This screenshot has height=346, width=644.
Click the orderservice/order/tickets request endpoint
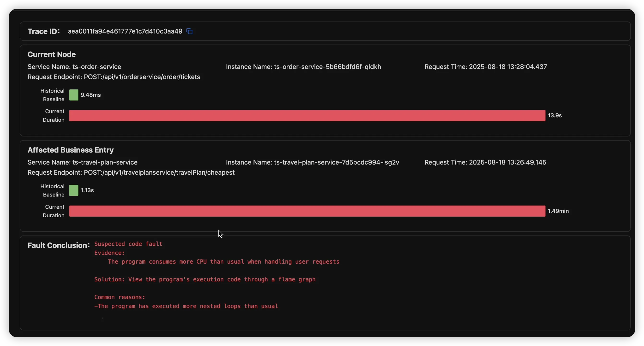(x=142, y=77)
